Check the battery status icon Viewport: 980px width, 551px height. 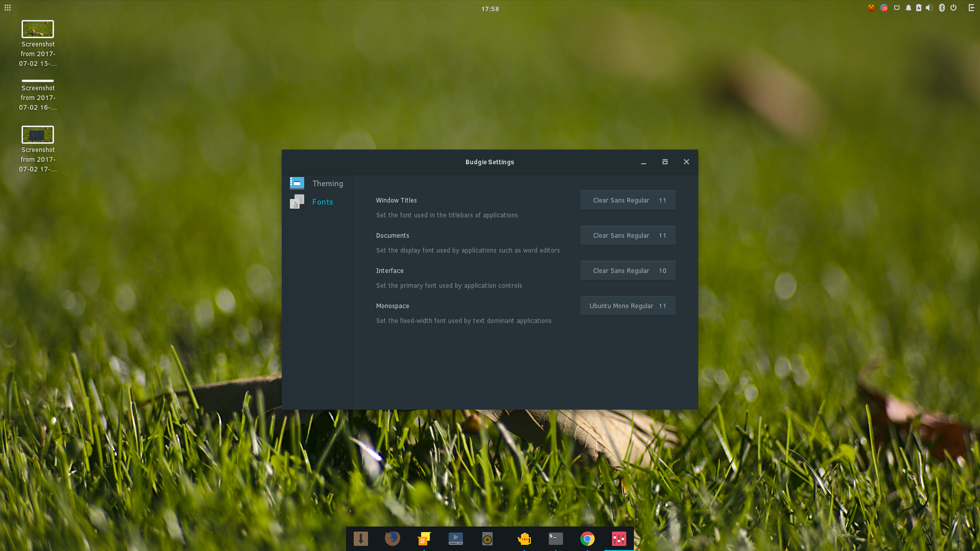919,8
